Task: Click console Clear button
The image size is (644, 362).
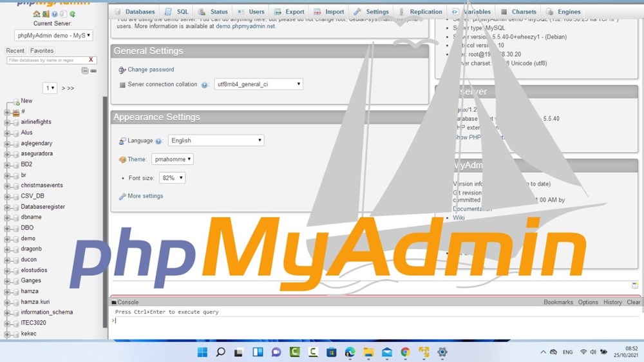Action: pyautogui.click(x=633, y=302)
